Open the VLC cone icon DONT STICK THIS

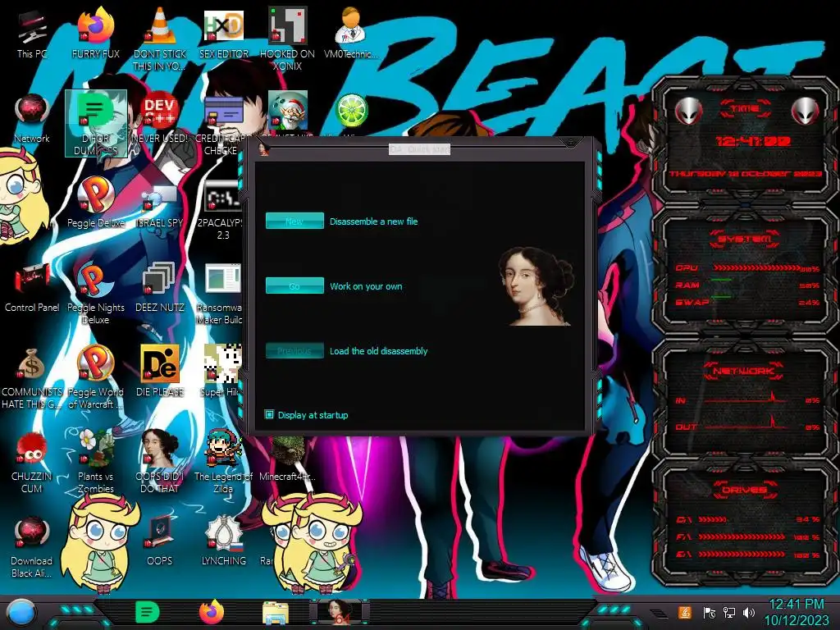click(160, 38)
